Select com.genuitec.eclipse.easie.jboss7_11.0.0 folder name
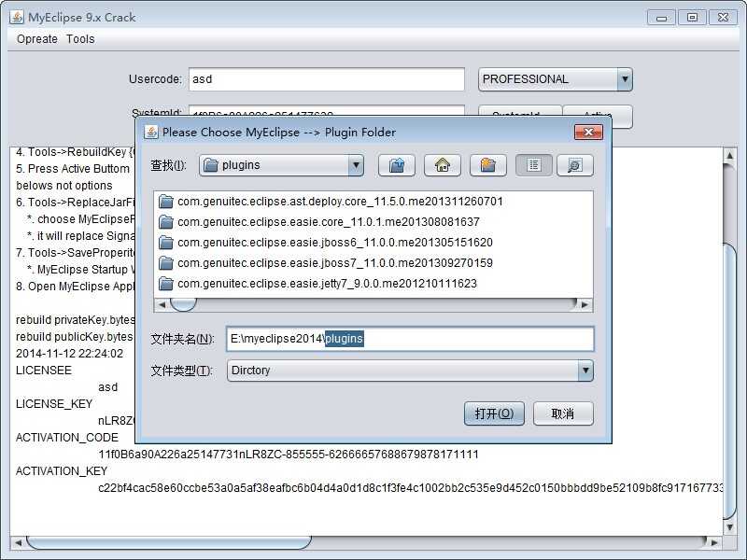 [335, 263]
